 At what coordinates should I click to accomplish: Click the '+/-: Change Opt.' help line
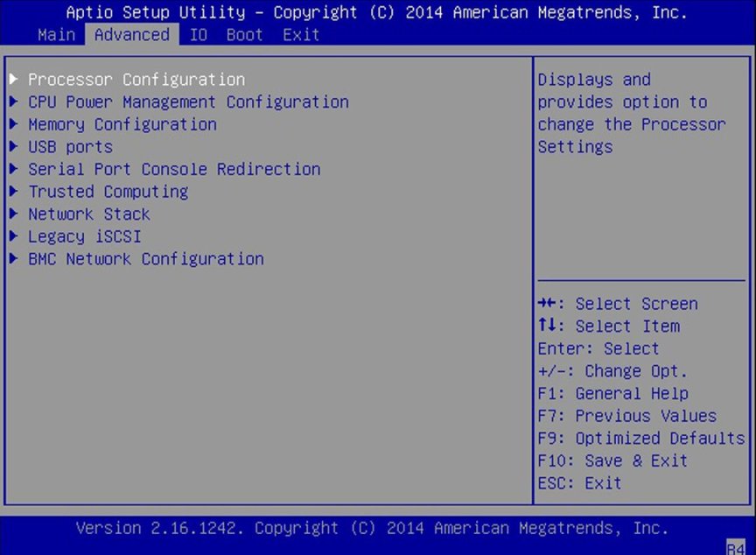612,371
